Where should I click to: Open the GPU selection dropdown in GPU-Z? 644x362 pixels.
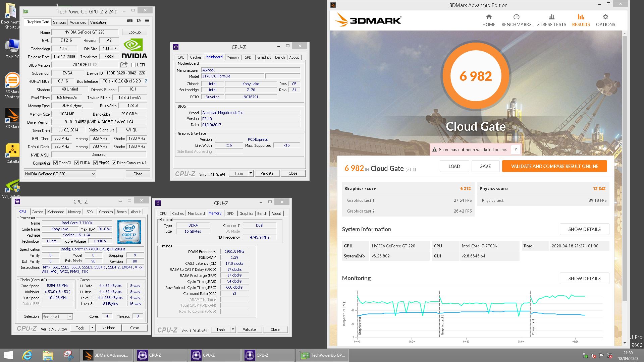click(x=60, y=174)
